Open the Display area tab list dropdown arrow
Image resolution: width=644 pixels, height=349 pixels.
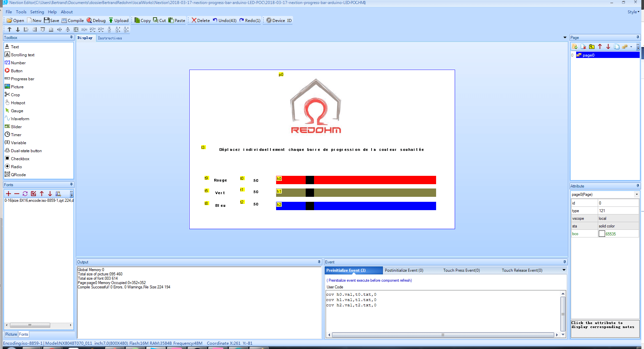565,38
